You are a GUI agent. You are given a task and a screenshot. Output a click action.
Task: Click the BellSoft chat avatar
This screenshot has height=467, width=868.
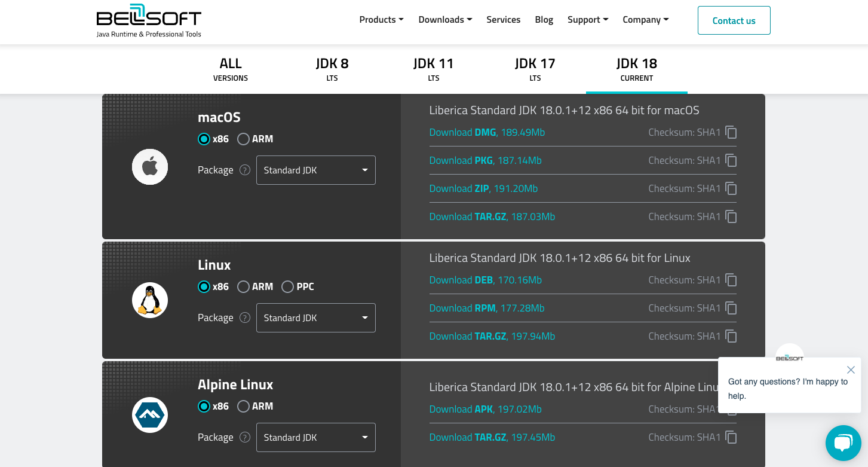(x=790, y=358)
